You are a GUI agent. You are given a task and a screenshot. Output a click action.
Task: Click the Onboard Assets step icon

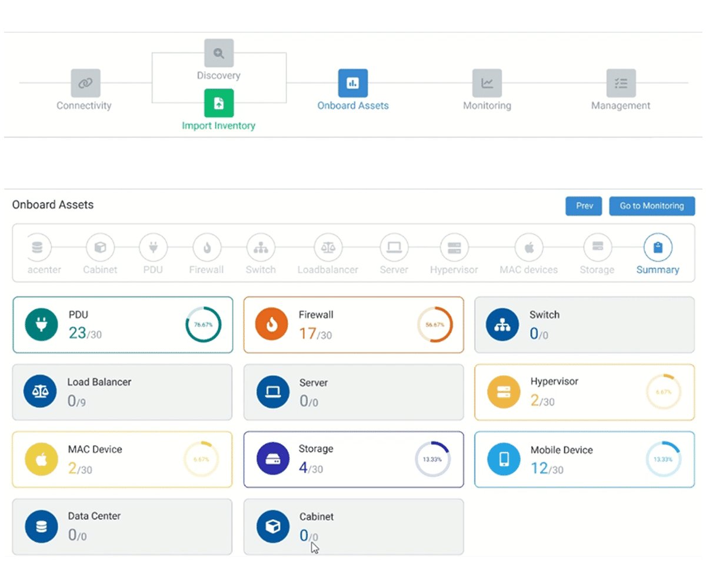[352, 83]
